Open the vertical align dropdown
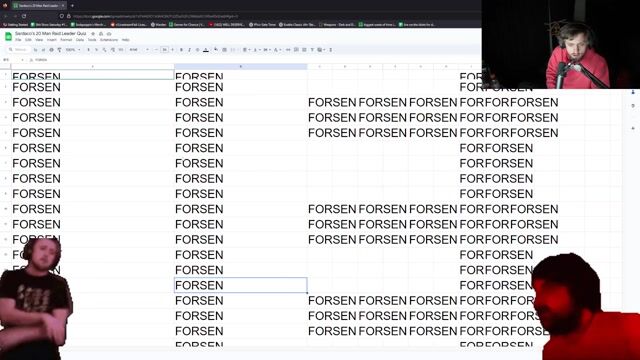This screenshot has height=360, width=640. tap(256, 50)
